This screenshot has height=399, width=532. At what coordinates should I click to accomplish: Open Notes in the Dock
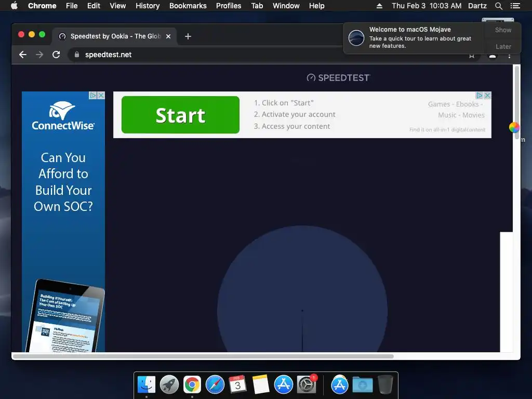point(261,385)
